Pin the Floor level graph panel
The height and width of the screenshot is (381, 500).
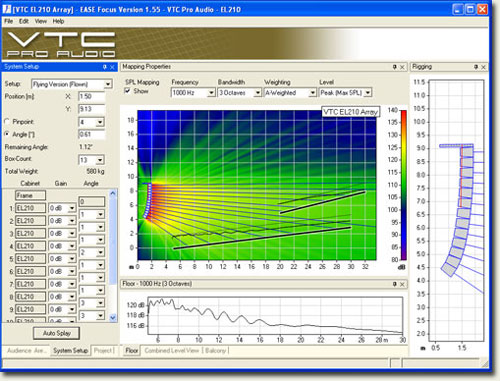pyautogui.click(x=395, y=284)
